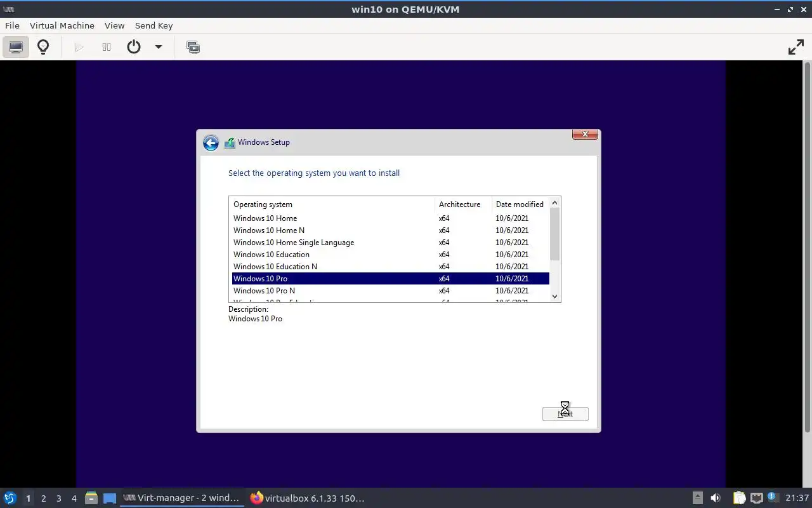Click the Next button

[565, 414]
